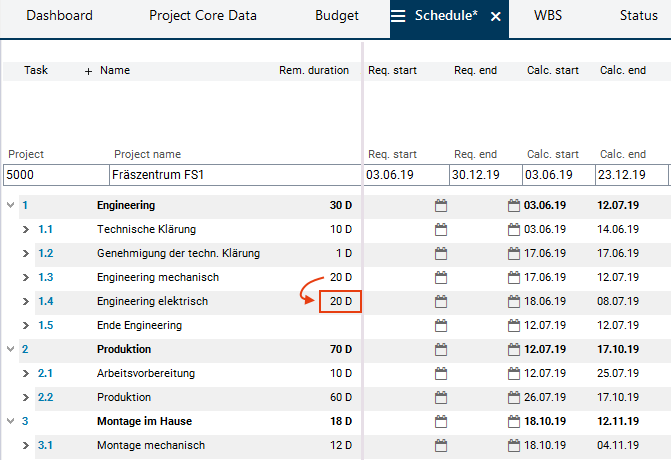Image resolution: width=671 pixels, height=460 pixels.
Task: Collapse the Engineering task group 1
Action: point(10,205)
